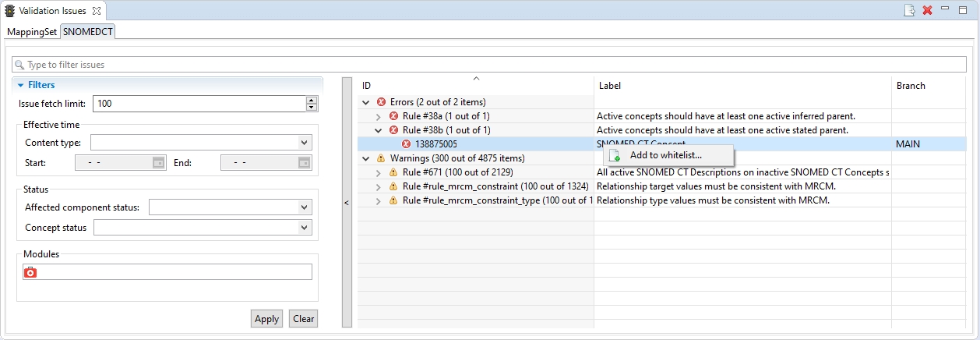Image resolution: width=980 pixels, height=340 pixels.
Task: Click the Start date calendar icon
Action: coord(158,163)
